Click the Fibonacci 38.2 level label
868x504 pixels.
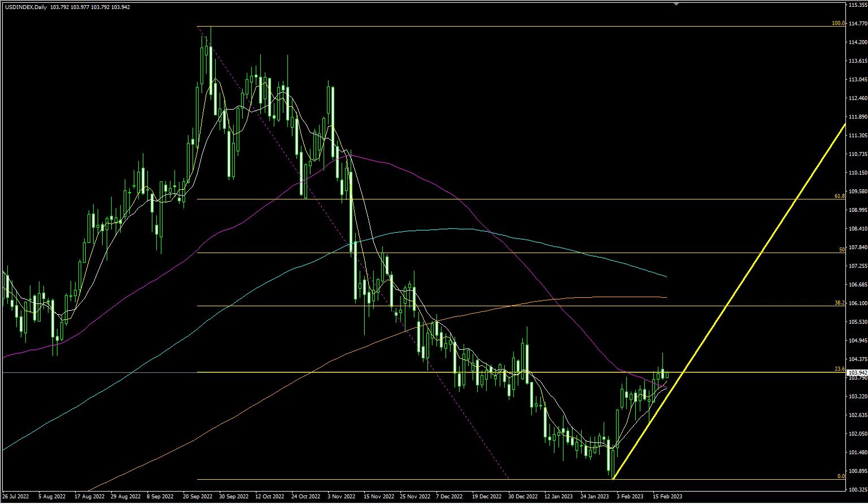[x=840, y=303]
